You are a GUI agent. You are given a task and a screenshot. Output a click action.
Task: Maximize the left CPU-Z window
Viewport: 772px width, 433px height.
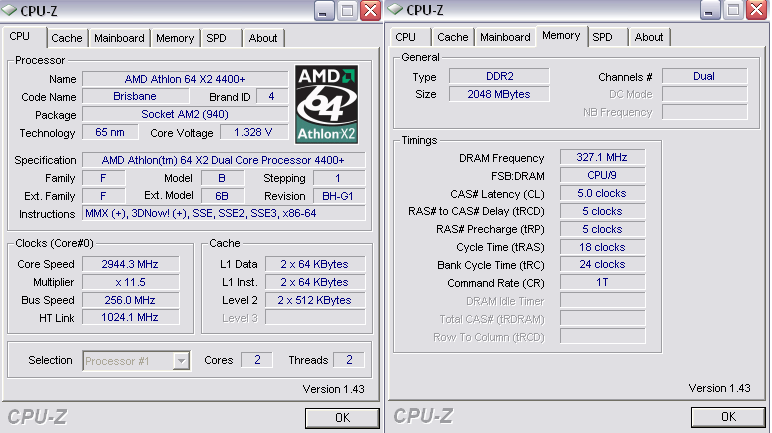pos(347,10)
